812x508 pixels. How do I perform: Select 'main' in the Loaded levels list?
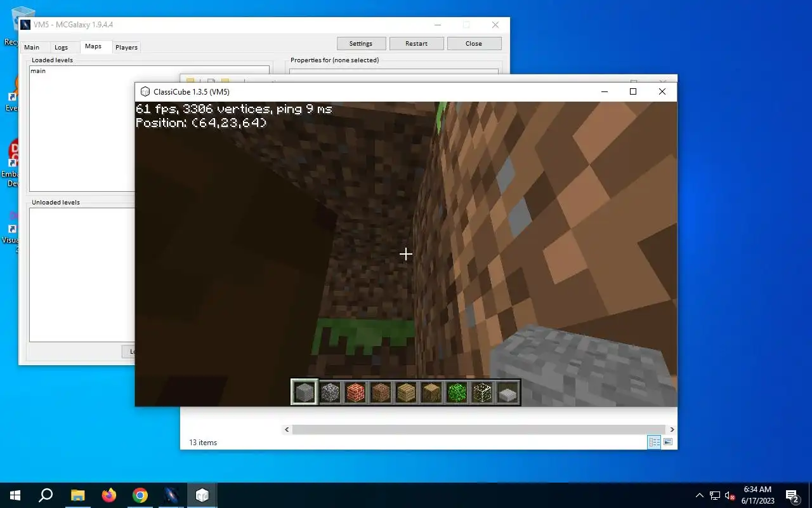38,71
